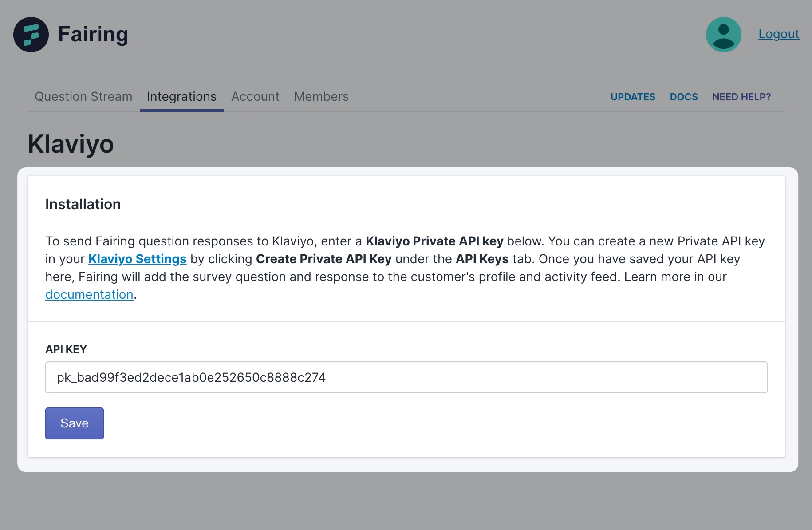812x530 pixels.
Task: Save the Klaviyo API key
Action: click(x=75, y=423)
